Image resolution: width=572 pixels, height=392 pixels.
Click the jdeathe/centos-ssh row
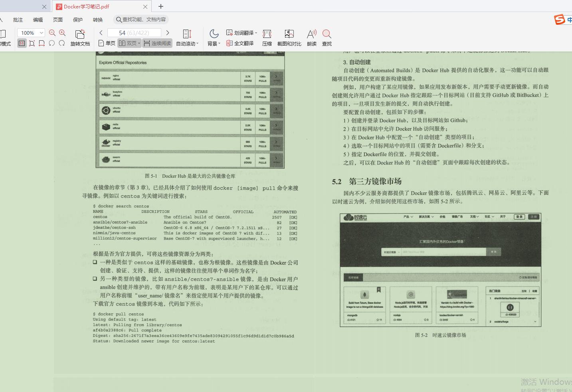tap(195, 228)
